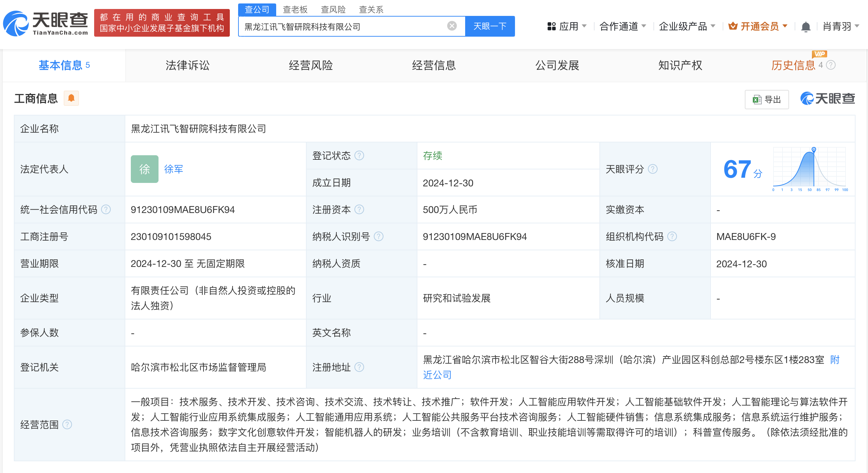This screenshot has width=868, height=473.
Task: Click the subscription bell next to 工商信息
Action: (72, 98)
